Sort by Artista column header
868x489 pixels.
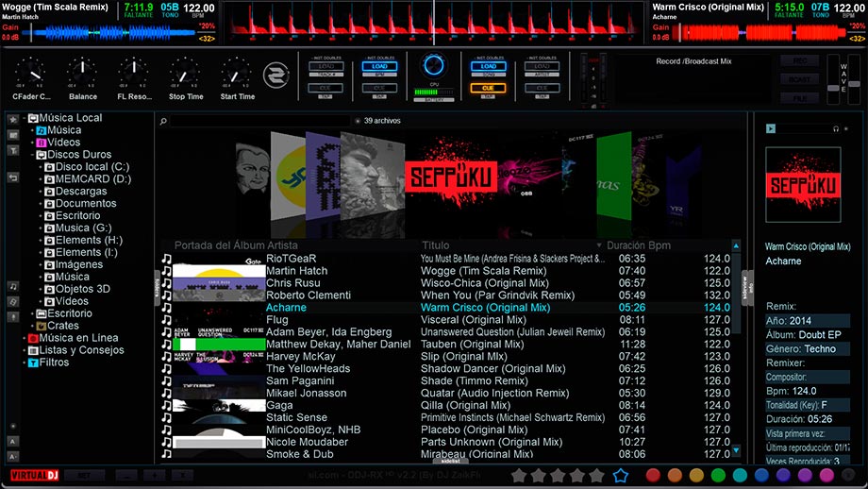[282, 245]
